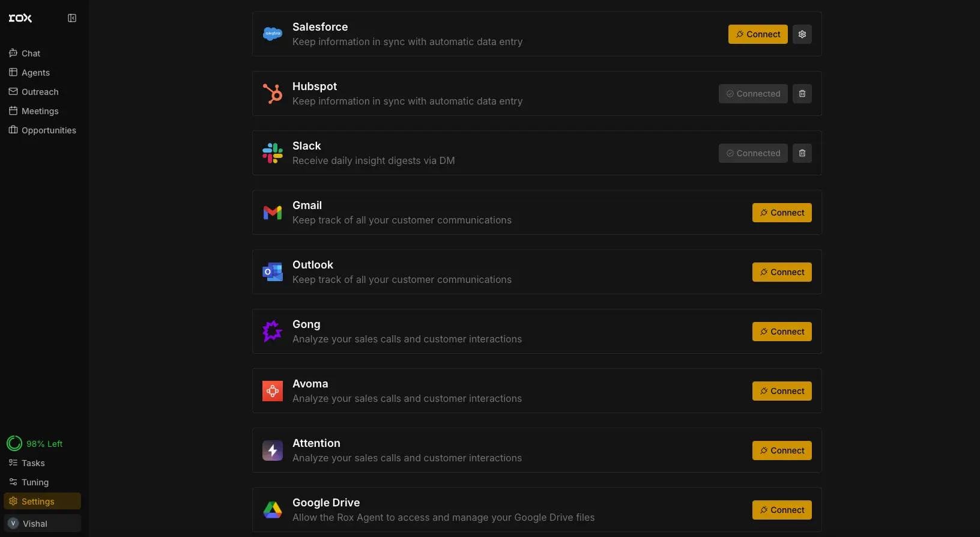Click the Hubspot Connected status button
Image resolution: width=980 pixels, height=537 pixels.
coord(753,94)
